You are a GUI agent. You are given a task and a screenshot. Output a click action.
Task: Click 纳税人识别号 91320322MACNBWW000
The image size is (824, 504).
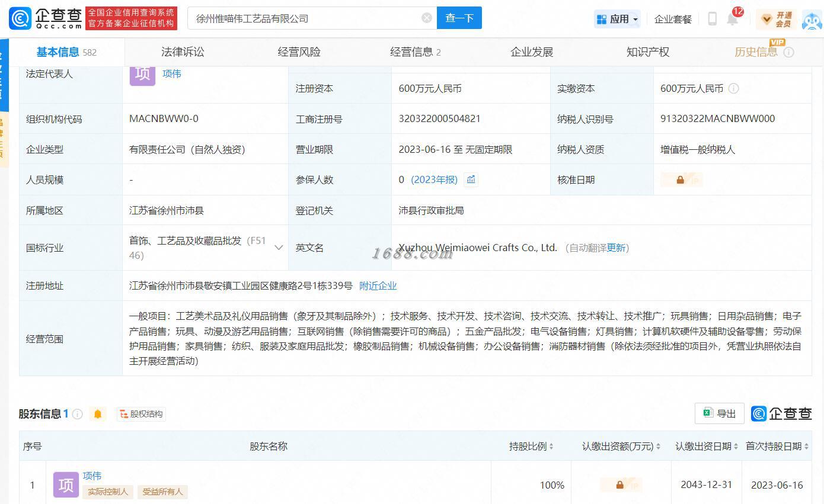tap(718, 118)
